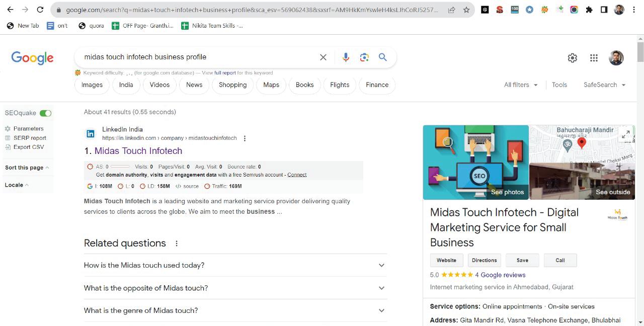Open Google search settings gear
The width and height of the screenshot is (644, 326).
coord(572,58)
